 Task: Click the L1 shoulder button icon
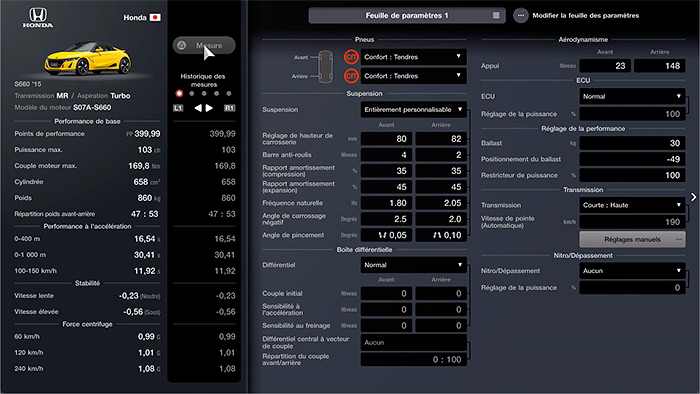178,108
